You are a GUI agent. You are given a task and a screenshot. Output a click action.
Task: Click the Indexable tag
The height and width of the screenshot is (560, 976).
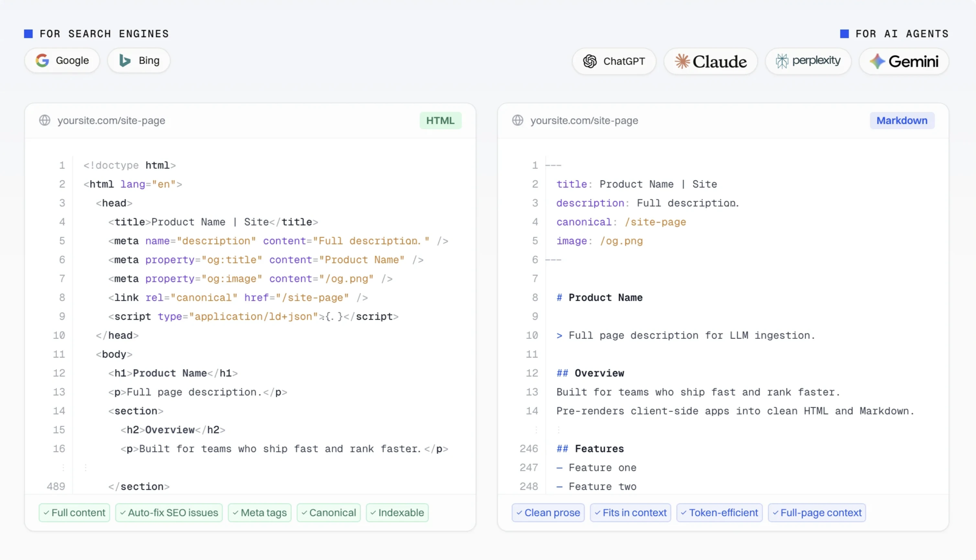(397, 513)
